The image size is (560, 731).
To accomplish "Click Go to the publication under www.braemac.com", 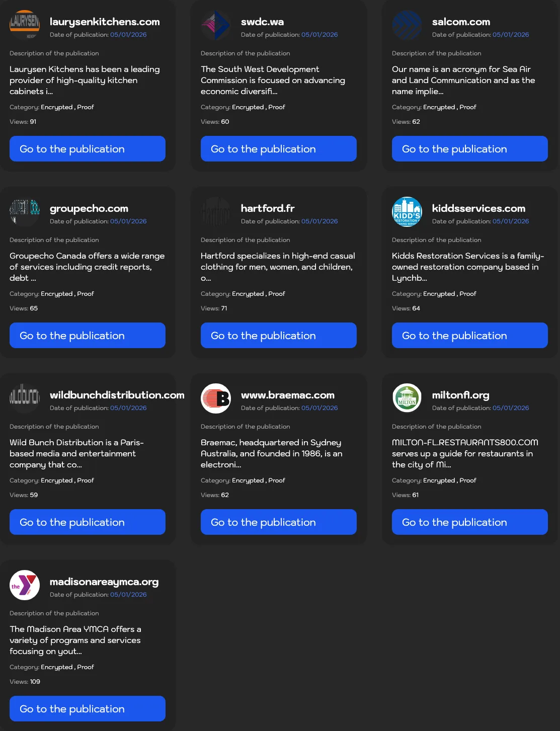I will coord(278,522).
